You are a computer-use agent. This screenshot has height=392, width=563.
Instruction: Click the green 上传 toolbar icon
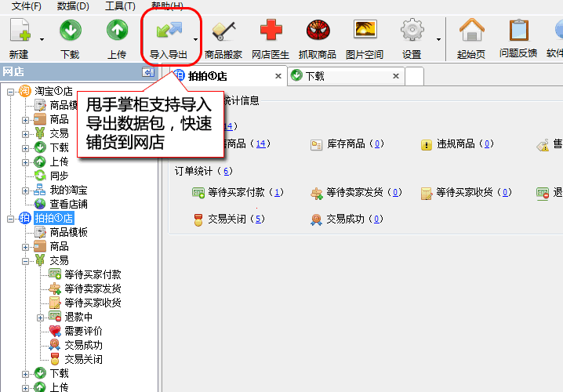pyautogui.click(x=117, y=30)
